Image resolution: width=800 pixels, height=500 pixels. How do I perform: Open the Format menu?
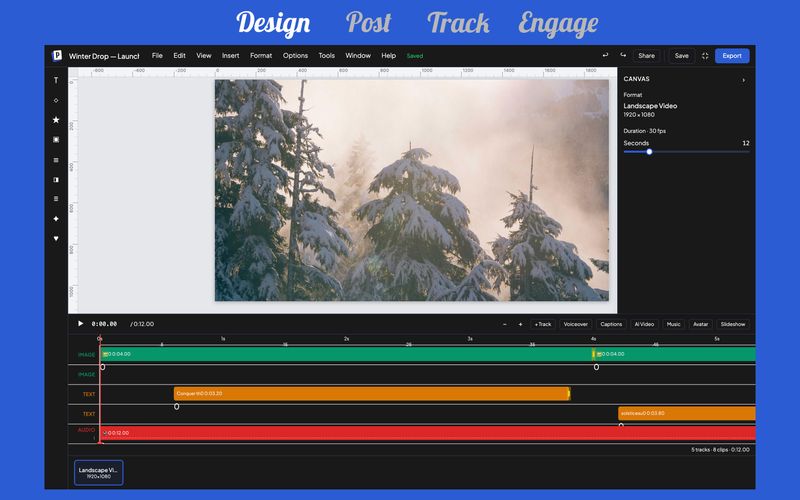tap(261, 56)
